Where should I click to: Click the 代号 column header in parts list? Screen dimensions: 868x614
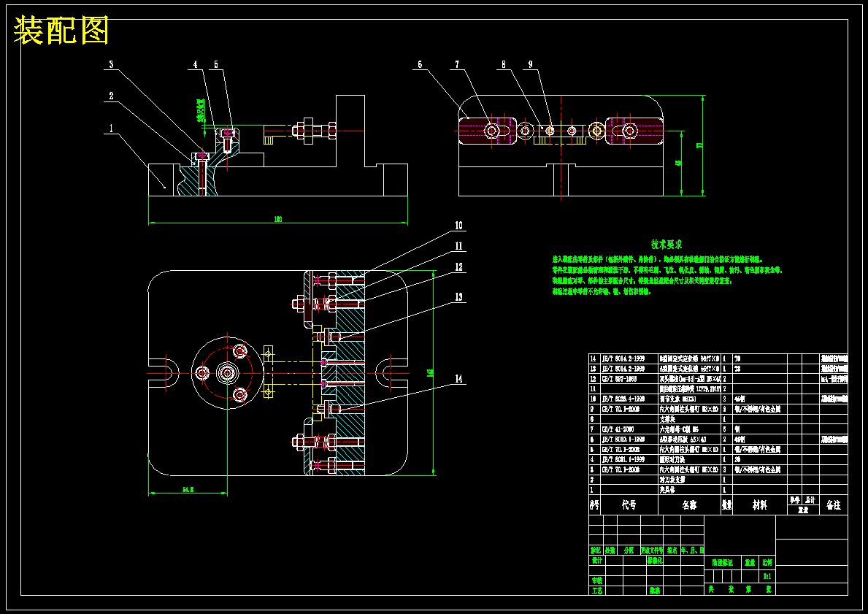coord(629,505)
